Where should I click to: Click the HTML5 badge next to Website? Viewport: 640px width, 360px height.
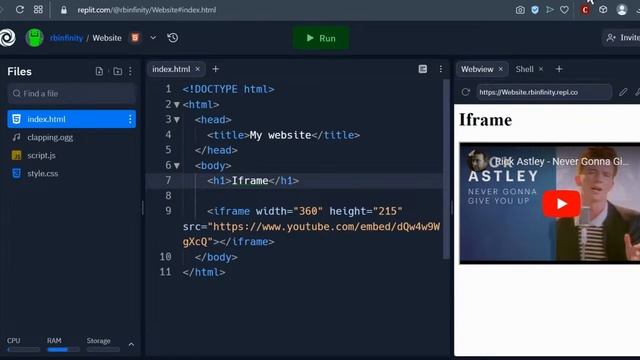[135, 38]
